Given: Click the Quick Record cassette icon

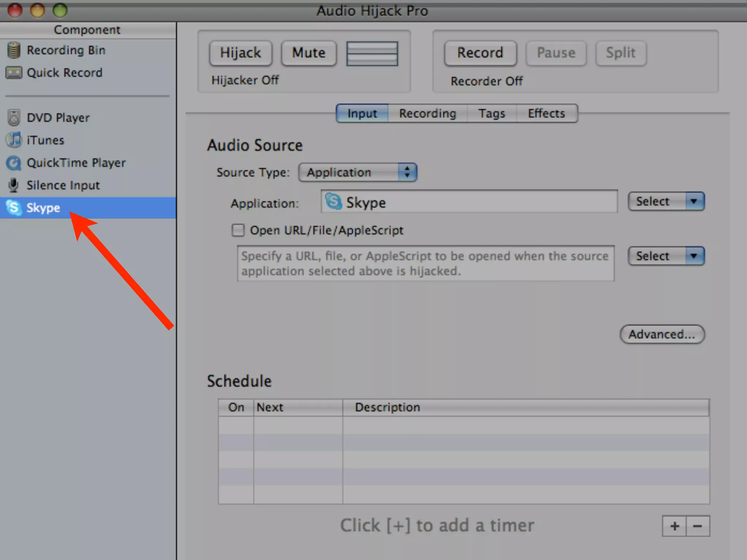Looking at the screenshot, I should pyautogui.click(x=14, y=73).
